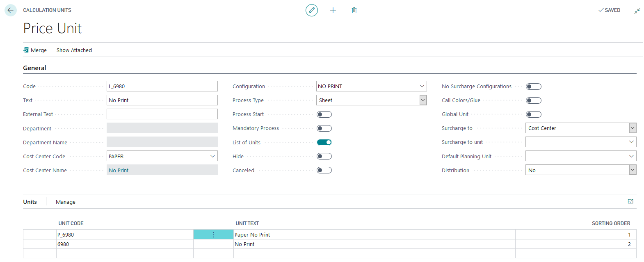
Task: Click the External Text field
Action: click(162, 114)
